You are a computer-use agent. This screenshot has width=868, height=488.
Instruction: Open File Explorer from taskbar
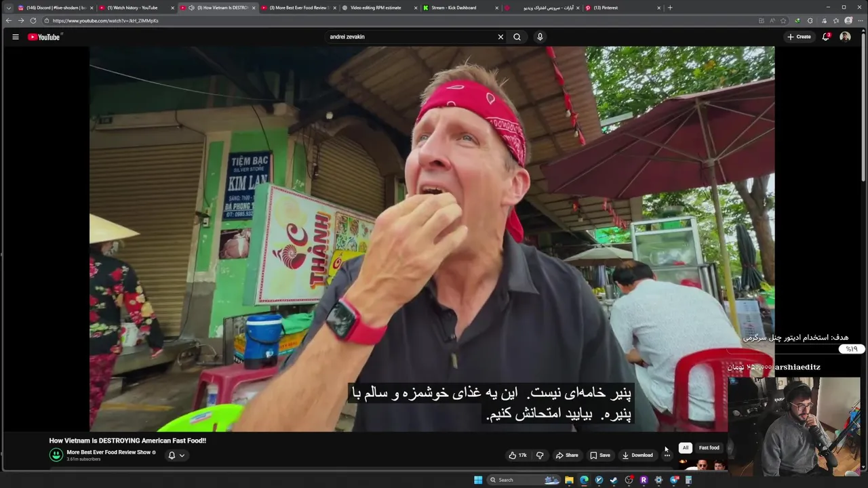pos(569,480)
